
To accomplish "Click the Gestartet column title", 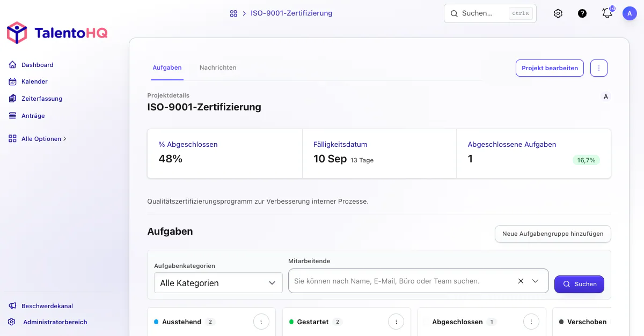I will (x=312, y=322).
